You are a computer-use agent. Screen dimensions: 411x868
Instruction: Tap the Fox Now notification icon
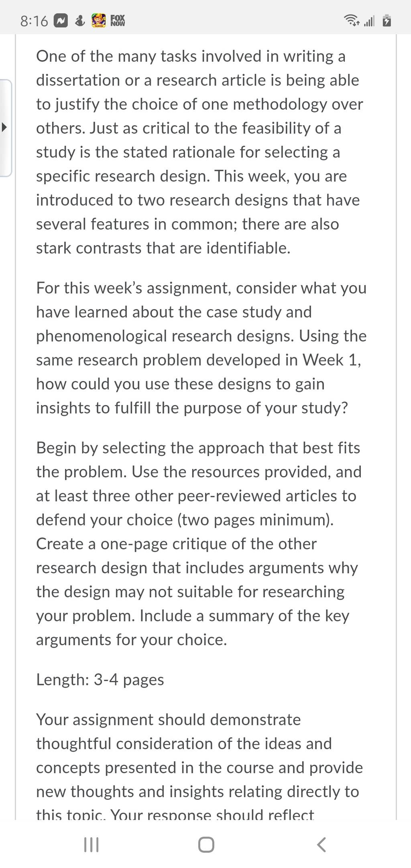coord(118,20)
